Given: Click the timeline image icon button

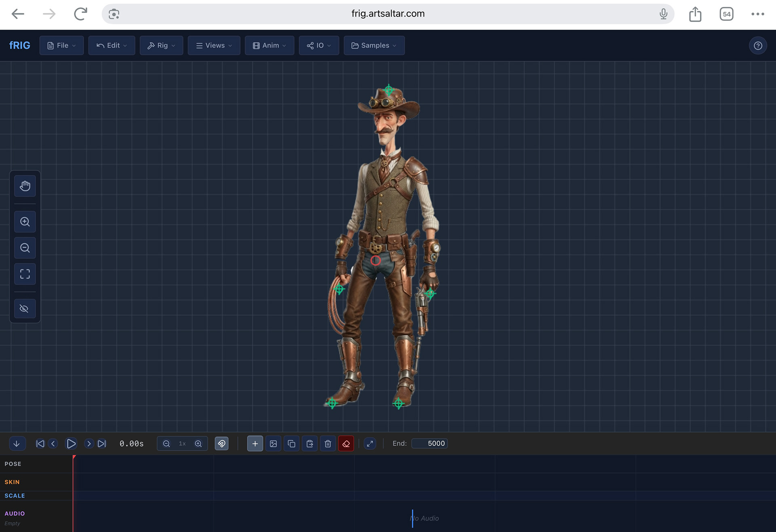Looking at the screenshot, I should tap(273, 444).
